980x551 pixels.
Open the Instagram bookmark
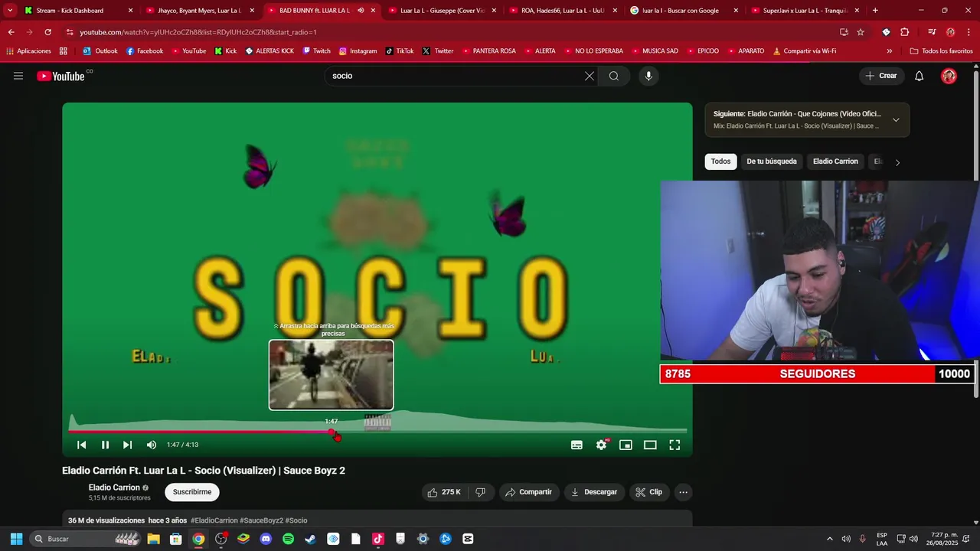pos(358,51)
